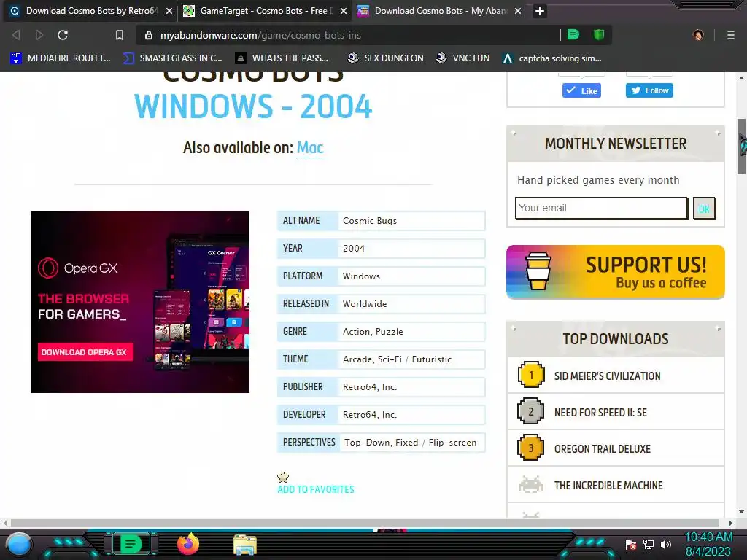
Task: Click the bronze number 3 rank badge
Action: [x=531, y=448]
